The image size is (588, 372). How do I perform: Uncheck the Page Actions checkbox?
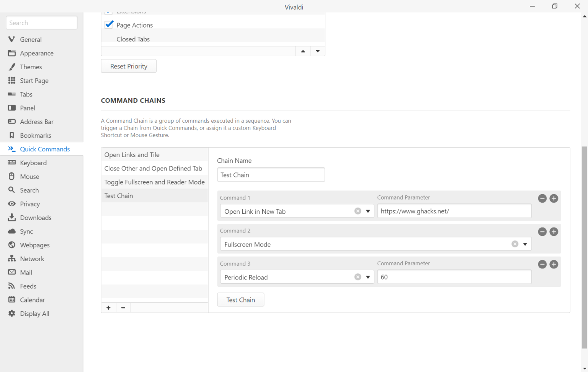tap(109, 24)
